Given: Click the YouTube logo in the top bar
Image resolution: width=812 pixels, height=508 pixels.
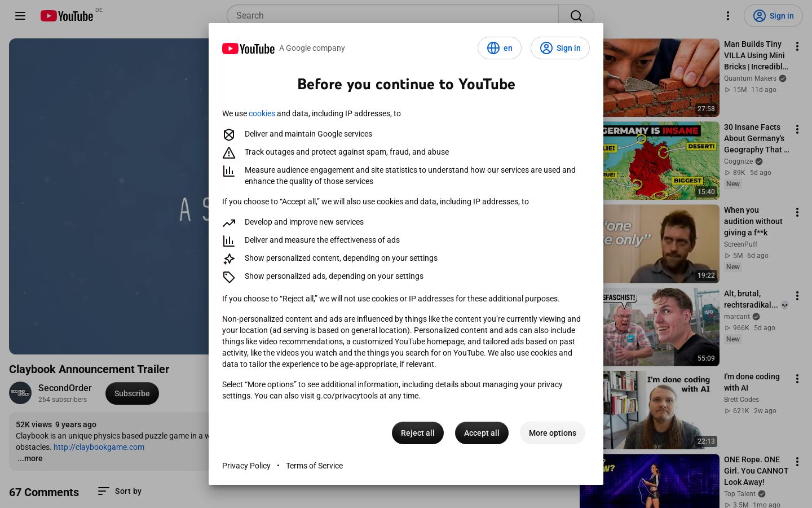Looking at the screenshot, I should [67, 16].
